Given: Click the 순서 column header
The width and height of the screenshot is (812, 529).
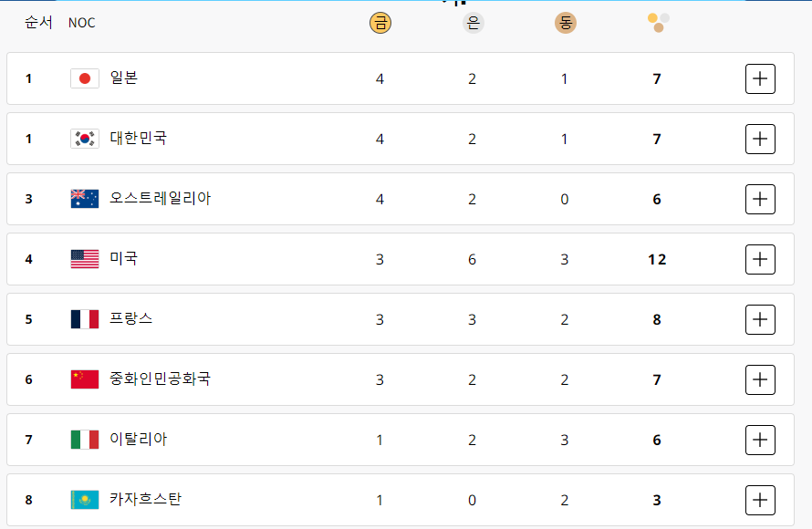Looking at the screenshot, I should pyautogui.click(x=38, y=23).
